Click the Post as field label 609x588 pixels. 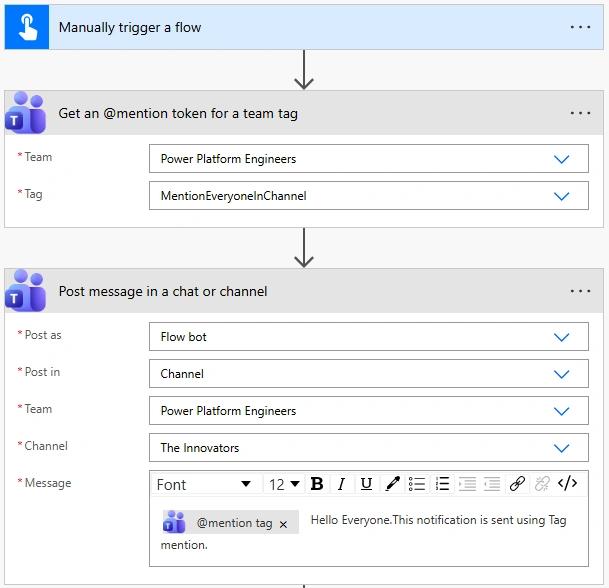point(43,335)
